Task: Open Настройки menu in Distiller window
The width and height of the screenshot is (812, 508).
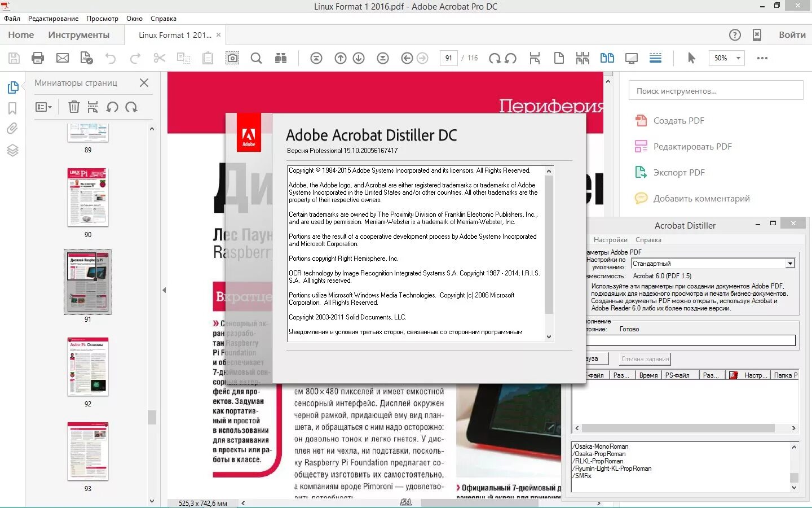Action: 610,240
